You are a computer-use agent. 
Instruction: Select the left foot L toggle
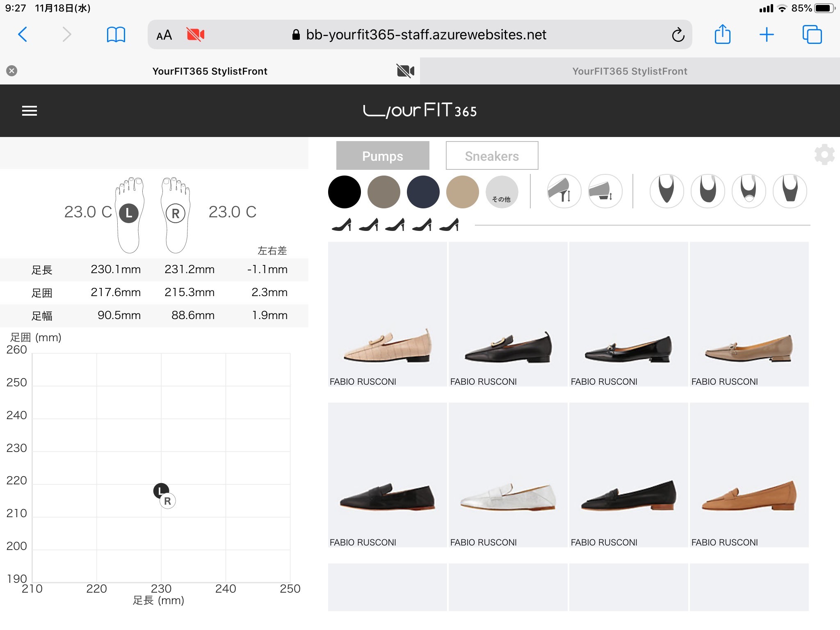(x=129, y=213)
